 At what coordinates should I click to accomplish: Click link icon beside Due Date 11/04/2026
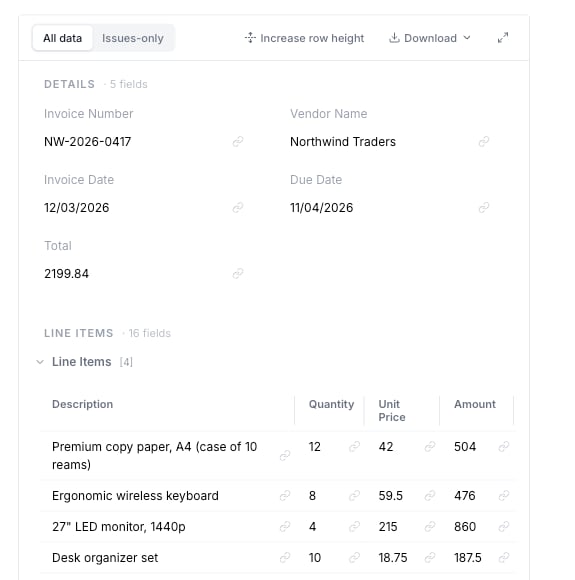tap(484, 208)
